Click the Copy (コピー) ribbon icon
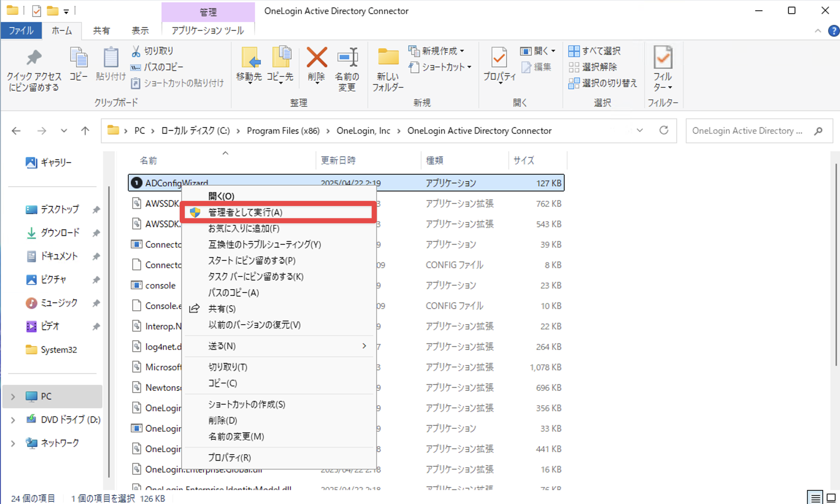 (79, 58)
